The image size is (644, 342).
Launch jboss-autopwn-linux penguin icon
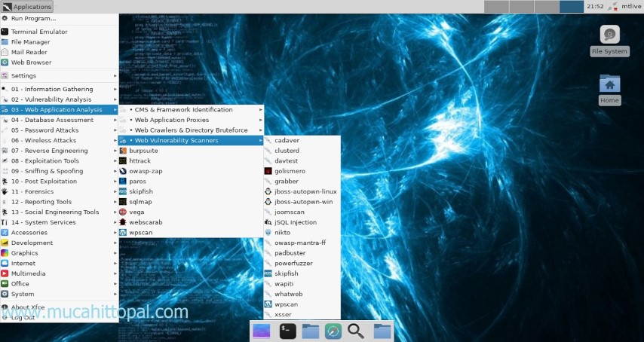click(268, 191)
